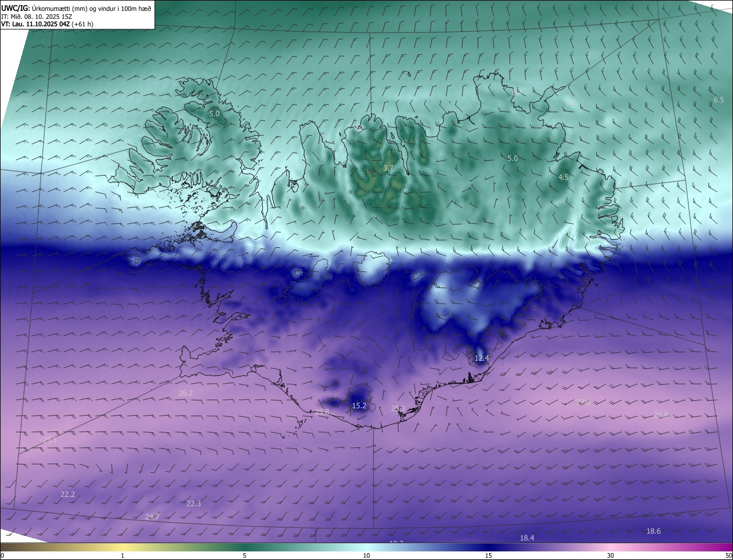Screen dimensions: 733x560
Task: Click the 18.6 value label
Action: click(653, 531)
